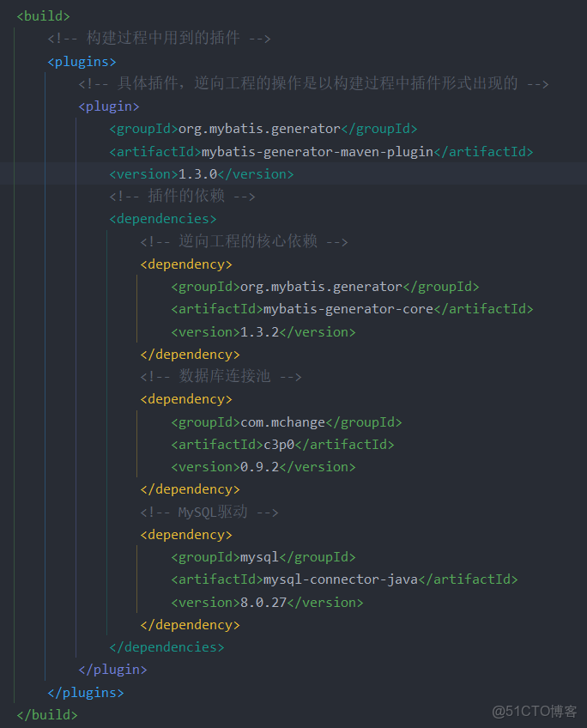Screen dimensions: 587x728
Task: Click the 逆向工程的核心依赖 comment
Action: 244,241
